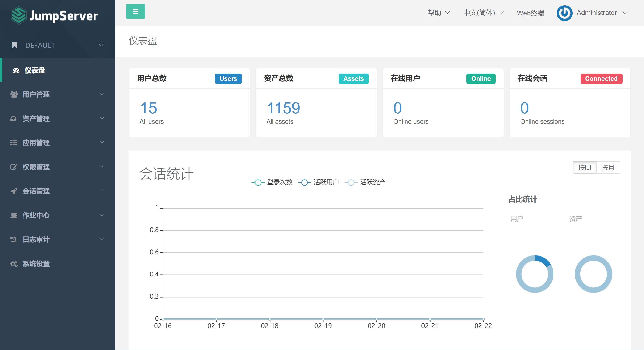Expand the Administrator account menu

click(x=601, y=13)
